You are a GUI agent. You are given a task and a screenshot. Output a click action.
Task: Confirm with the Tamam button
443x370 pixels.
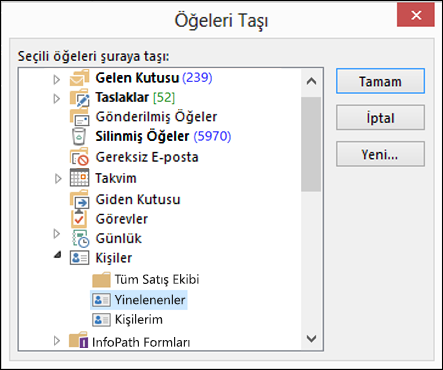pyautogui.click(x=380, y=81)
